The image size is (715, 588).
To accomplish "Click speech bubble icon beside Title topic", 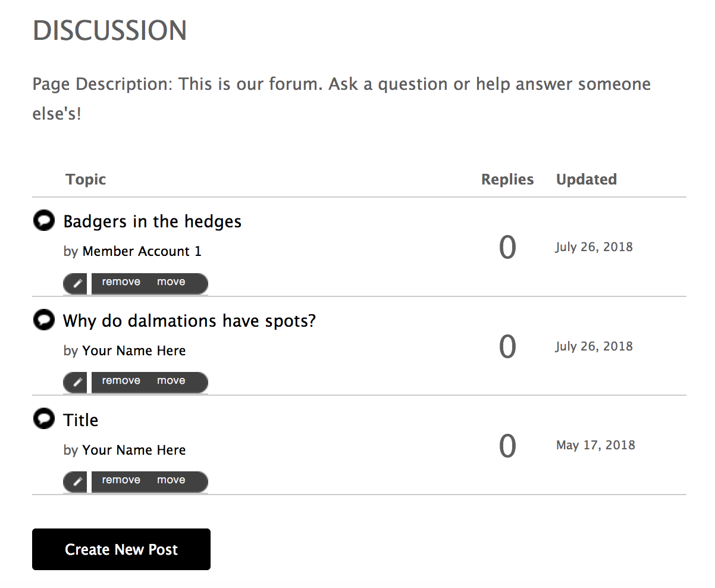I will pyautogui.click(x=43, y=419).
